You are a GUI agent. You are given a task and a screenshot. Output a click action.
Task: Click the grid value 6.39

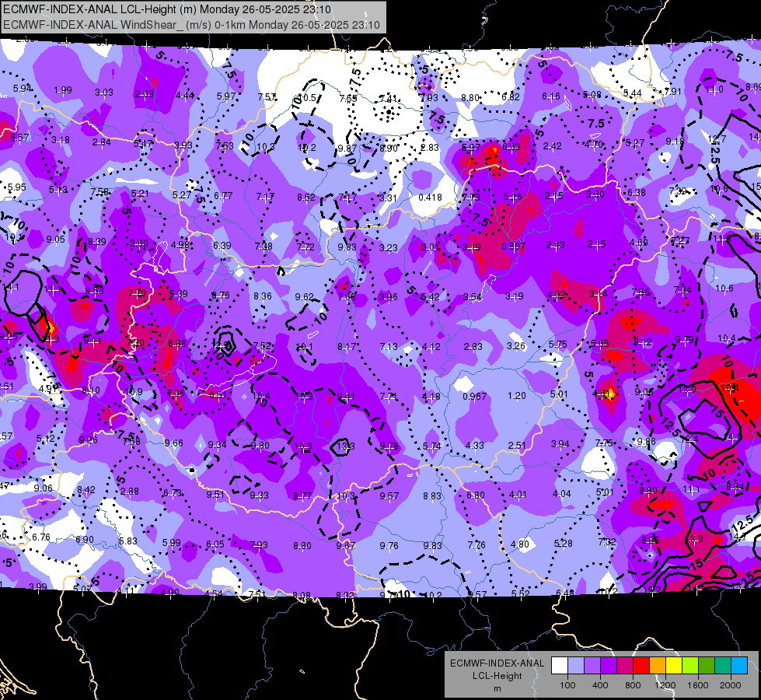pyautogui.click(x=222, y=245)
